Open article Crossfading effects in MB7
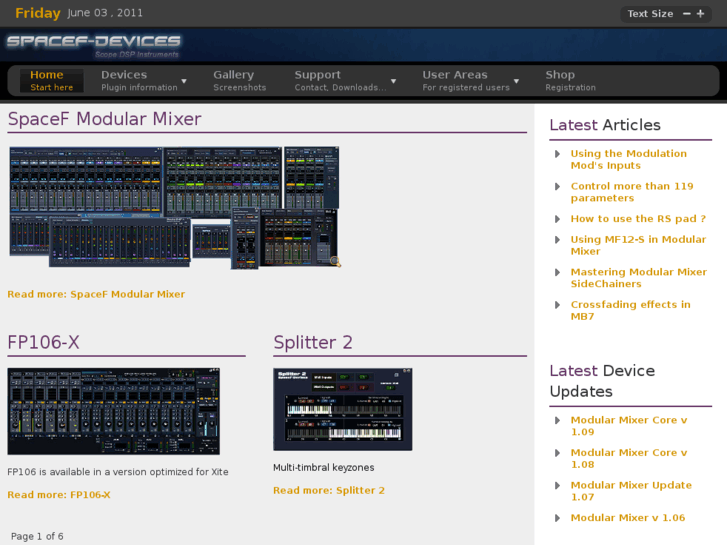The width and height of the screenshot is (727, 545). [x=631, y=310]
